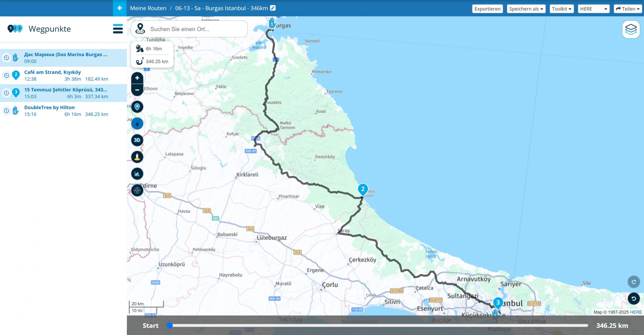
Task: Expand the Speichern als dropdown
Action: click(526, 9)
